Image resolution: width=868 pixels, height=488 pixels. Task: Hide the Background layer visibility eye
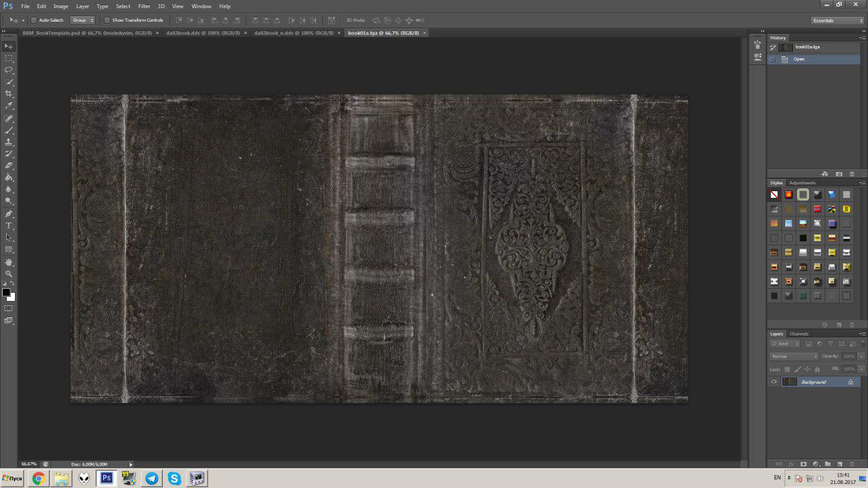774,382
